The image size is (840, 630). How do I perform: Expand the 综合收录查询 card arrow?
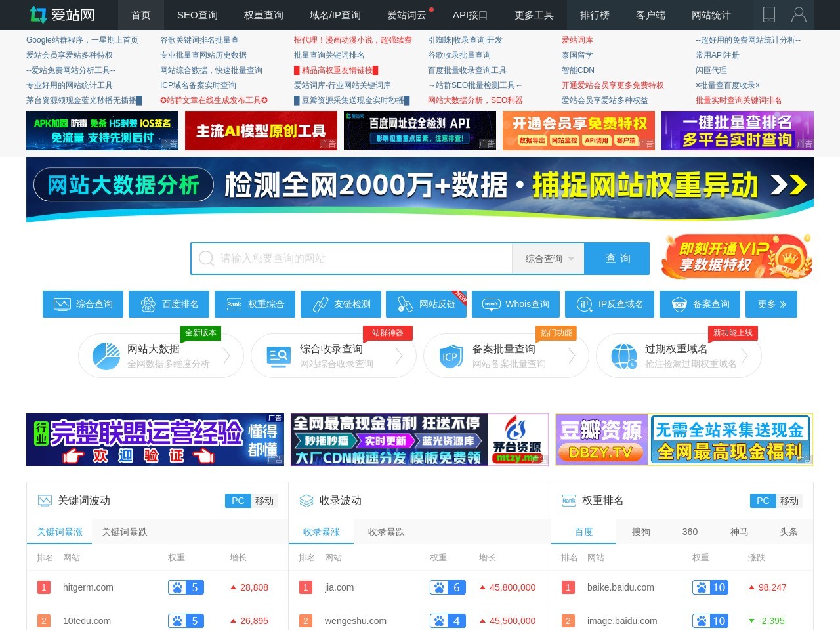400,356
